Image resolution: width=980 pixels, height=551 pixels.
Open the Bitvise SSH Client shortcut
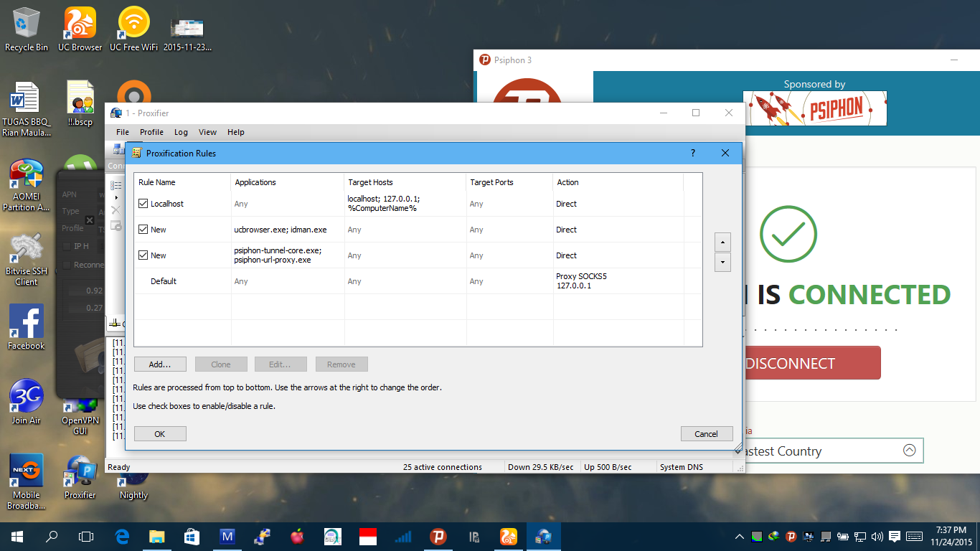[x=27, y=260]
